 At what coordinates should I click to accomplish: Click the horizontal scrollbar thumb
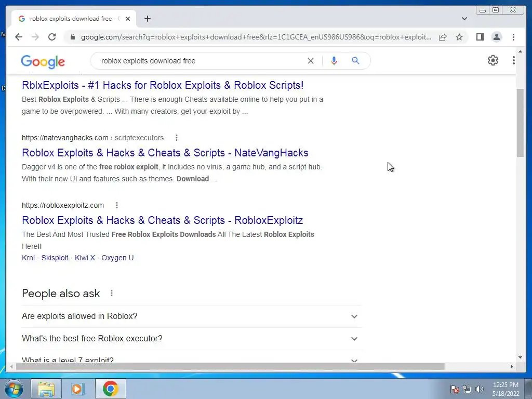230,366
